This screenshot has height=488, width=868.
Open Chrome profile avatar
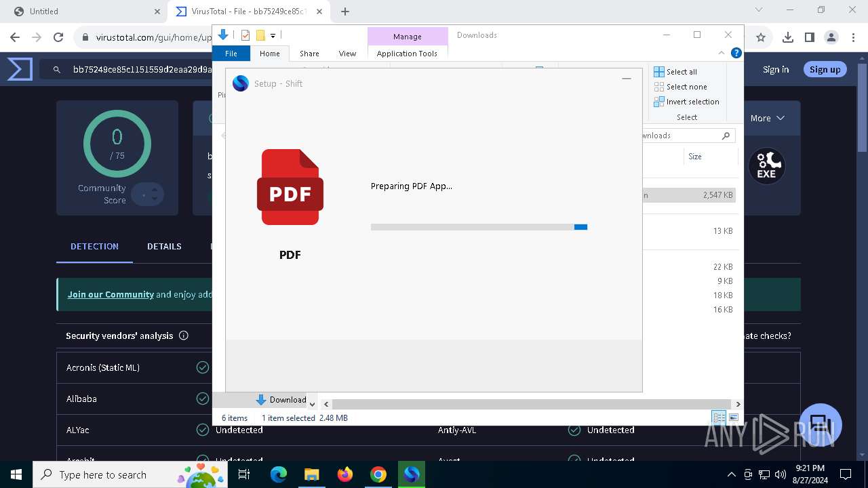tap(831, 37)
